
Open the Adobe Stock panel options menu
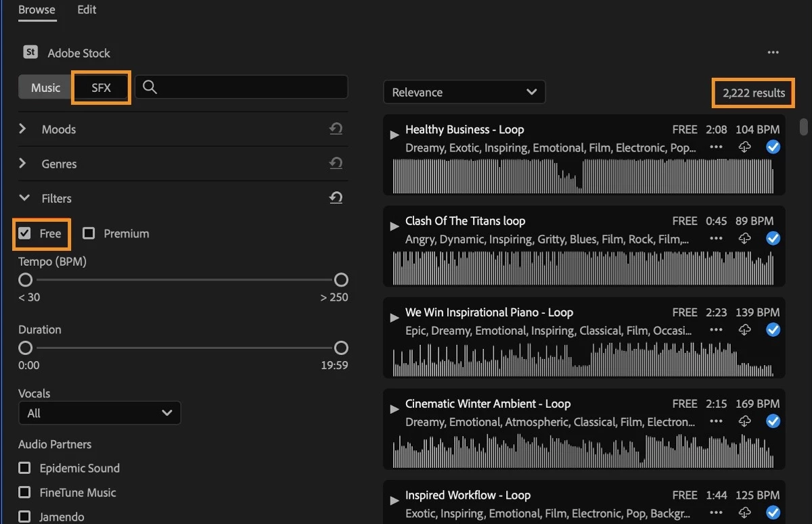pyautogui.click(x=773, y=53)
